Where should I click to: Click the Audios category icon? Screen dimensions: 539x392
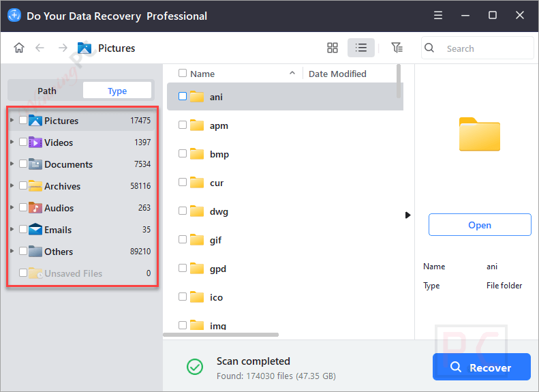35,208
